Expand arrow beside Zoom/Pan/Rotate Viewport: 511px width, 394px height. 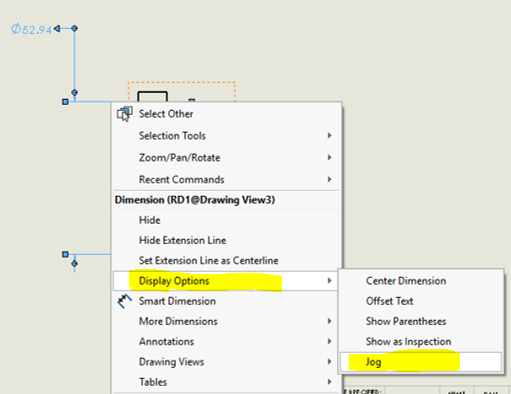point(329,157)
